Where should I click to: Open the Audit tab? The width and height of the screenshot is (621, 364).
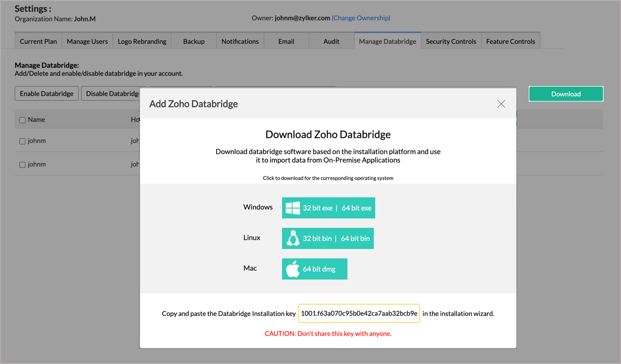click(x=331, y=41)
